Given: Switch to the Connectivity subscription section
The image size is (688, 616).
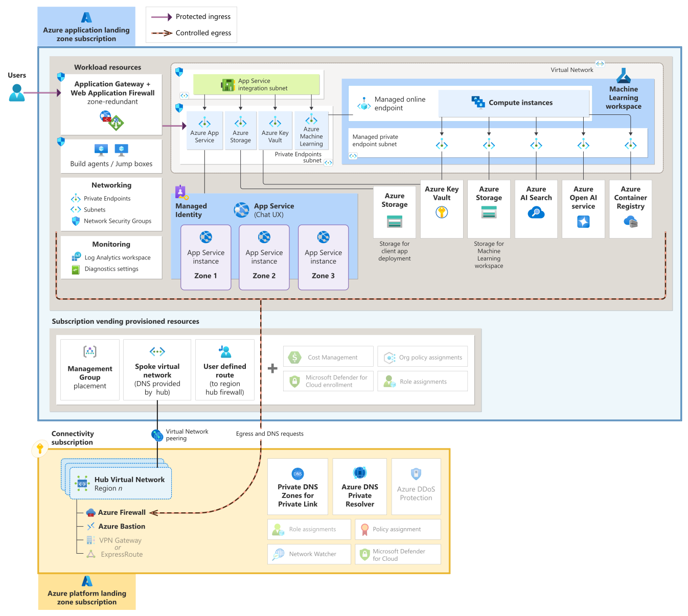Looking at the screenshot, I should coord(72,438).
